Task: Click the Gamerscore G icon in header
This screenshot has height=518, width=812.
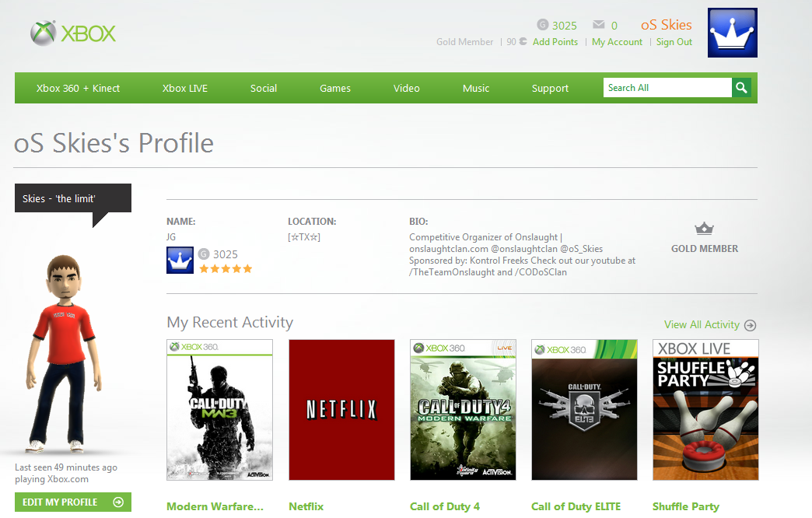Action: (542, 24)
